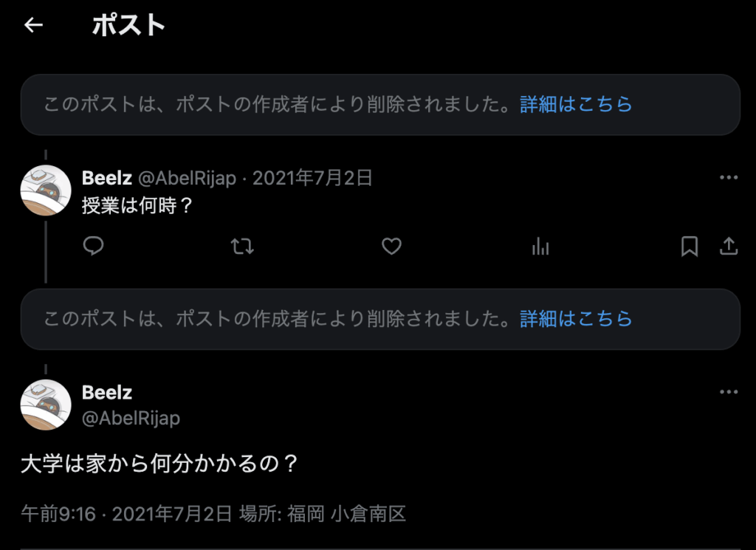
Task: Click the Beelz display name in the reply
Action: click(107, 178)
